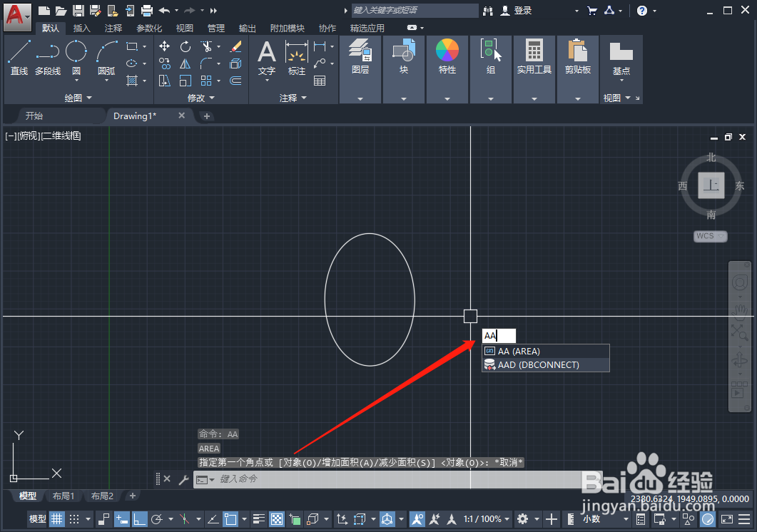Activate the Mirror tool icon
757x532 pixels.
(x=186, y=63)
